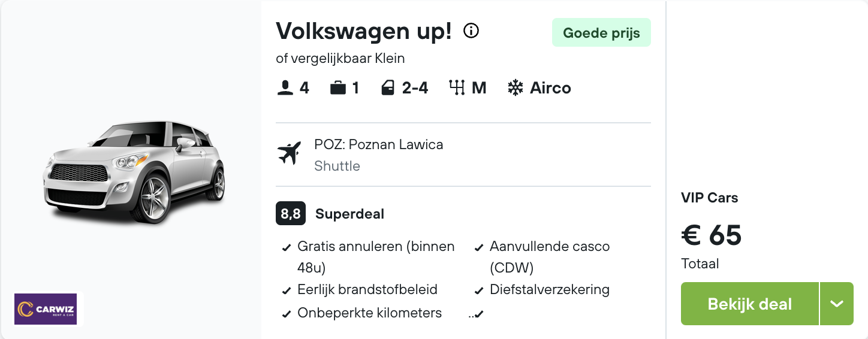Screen dimensions: 868x339
Task: Click the Goede prijs badge
Action: (601, 32)
